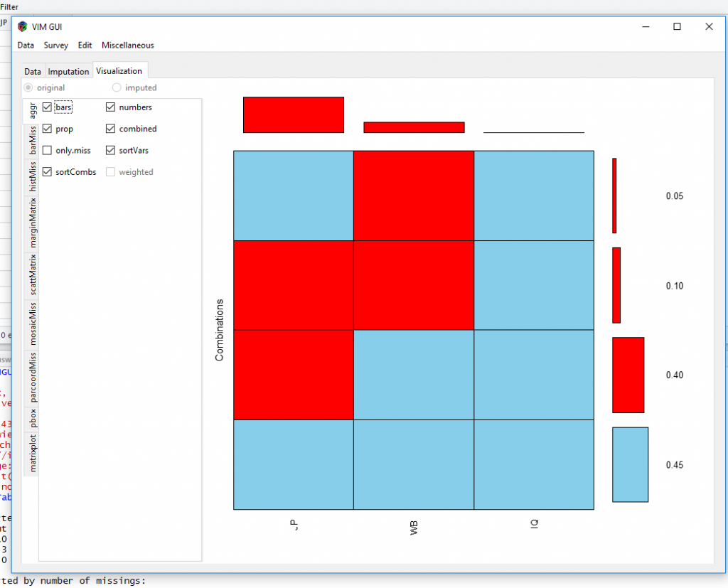Screen dimensions: 728x588
Task: Select the original radio button
Action: coord(28,87)
